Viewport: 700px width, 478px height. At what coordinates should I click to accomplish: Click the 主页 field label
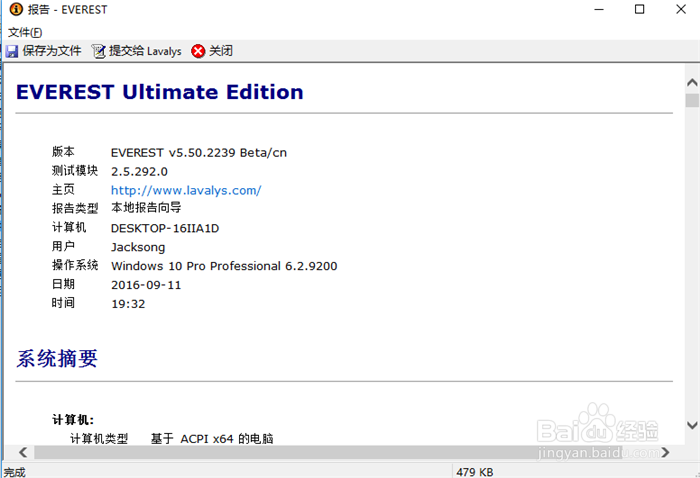coord(63,189)
